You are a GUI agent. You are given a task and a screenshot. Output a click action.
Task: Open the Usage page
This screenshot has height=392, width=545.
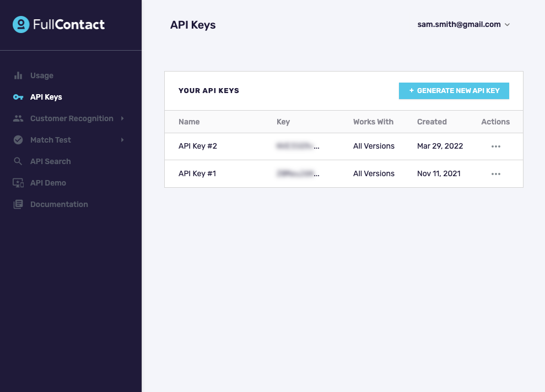[x=42, y=75]
